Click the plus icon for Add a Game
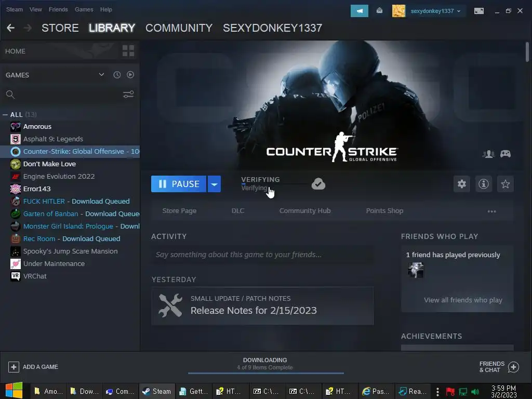Image resolution: width=532 pixels, height=399 pixels. [x=14, y=367]
